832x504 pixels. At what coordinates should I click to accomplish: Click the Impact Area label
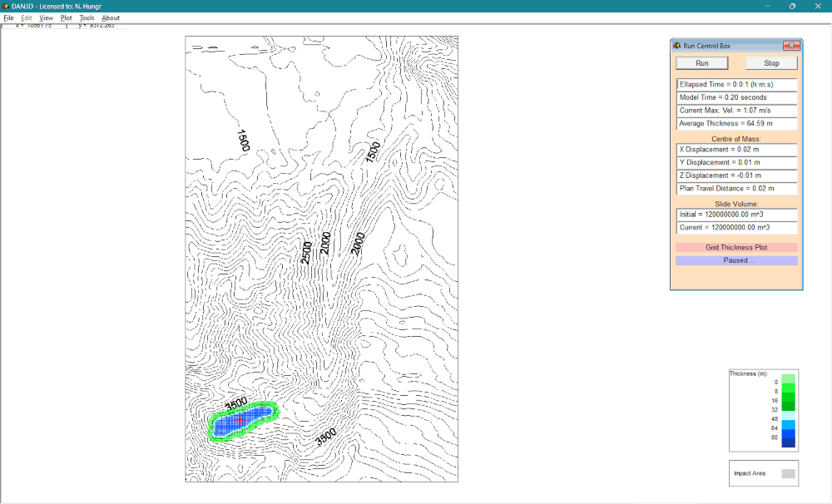750,473
